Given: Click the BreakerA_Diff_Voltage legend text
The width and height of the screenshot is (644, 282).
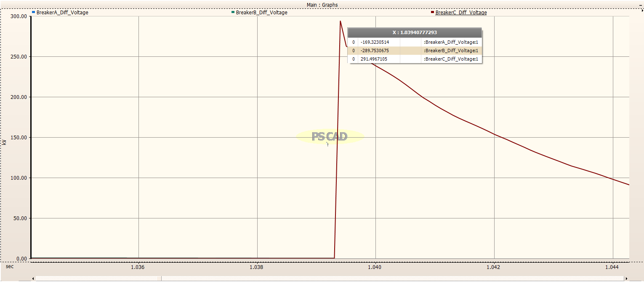Looking at the screenshot, I should (61, 12).
